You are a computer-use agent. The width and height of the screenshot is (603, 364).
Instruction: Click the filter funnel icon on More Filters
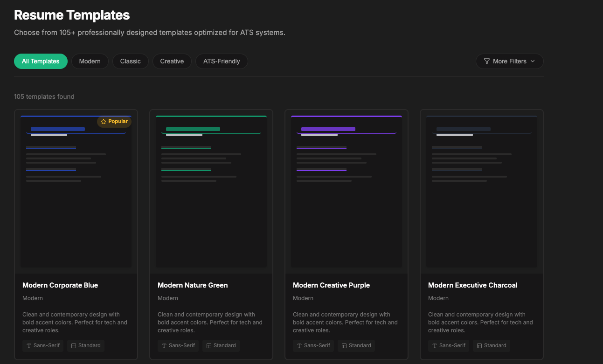[486, 61]
